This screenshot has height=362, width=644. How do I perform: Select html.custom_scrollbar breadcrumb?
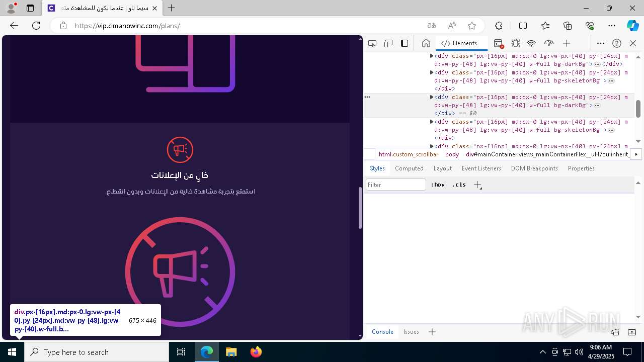[409, 154]
